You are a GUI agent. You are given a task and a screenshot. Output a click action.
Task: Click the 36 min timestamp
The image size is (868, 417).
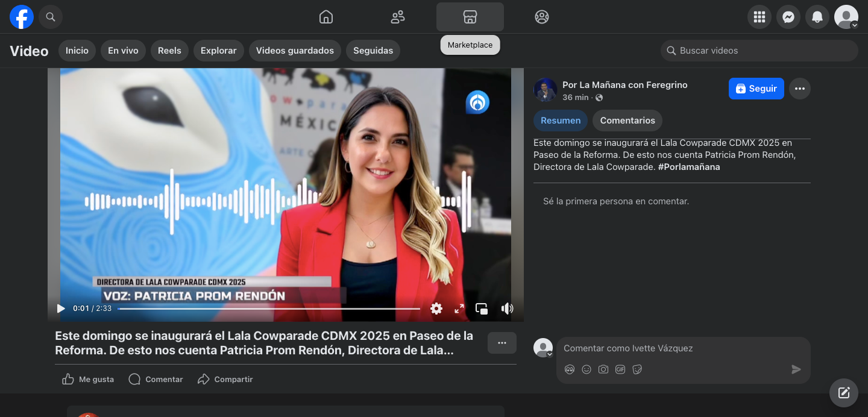[x=575, y=98]
